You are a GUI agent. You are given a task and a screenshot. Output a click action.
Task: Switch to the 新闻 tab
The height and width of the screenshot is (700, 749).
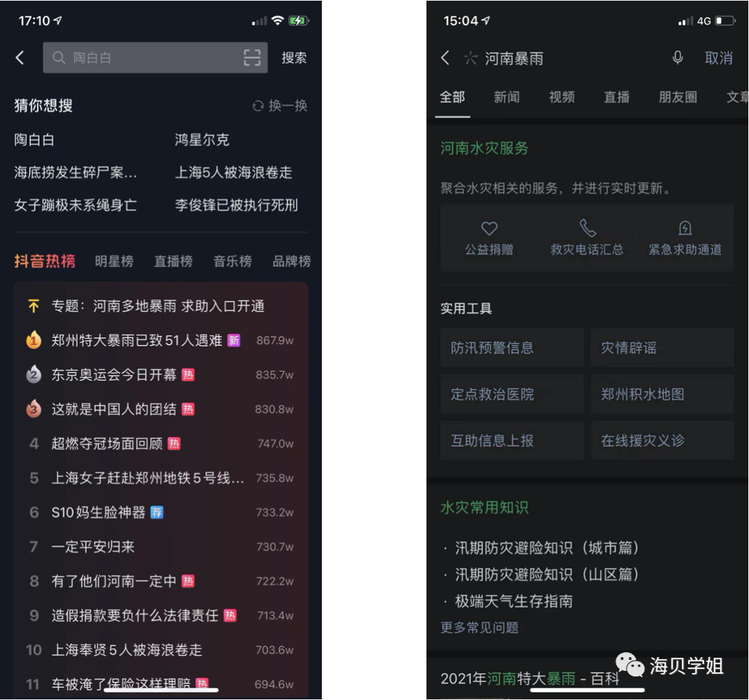click(507, 98)
